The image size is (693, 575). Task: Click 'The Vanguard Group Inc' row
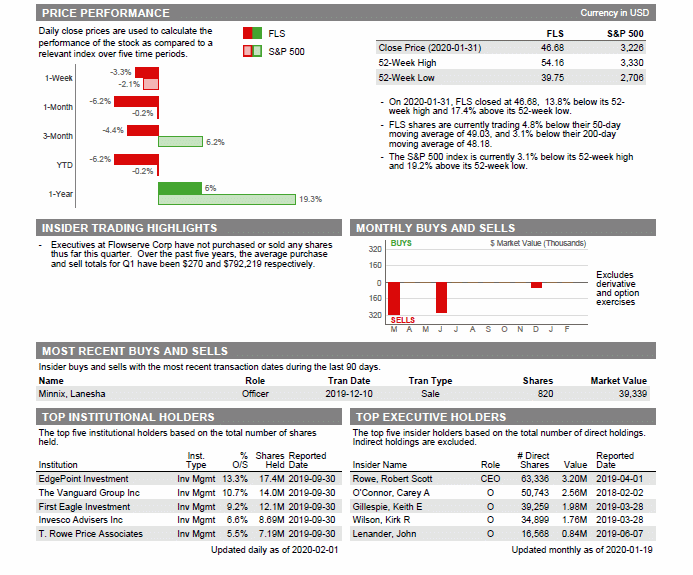[x=189, y=493]
